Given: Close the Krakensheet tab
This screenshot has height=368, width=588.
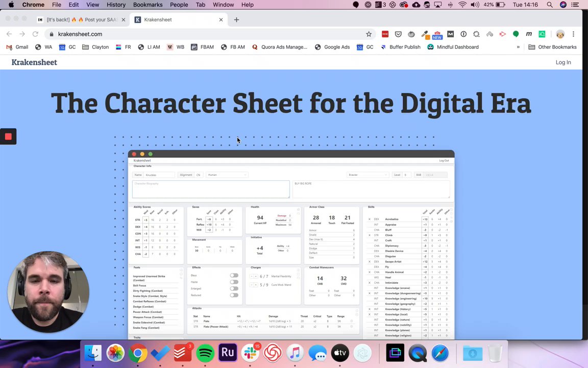Looking at the screenshot, I should click(x=221, y=19).
